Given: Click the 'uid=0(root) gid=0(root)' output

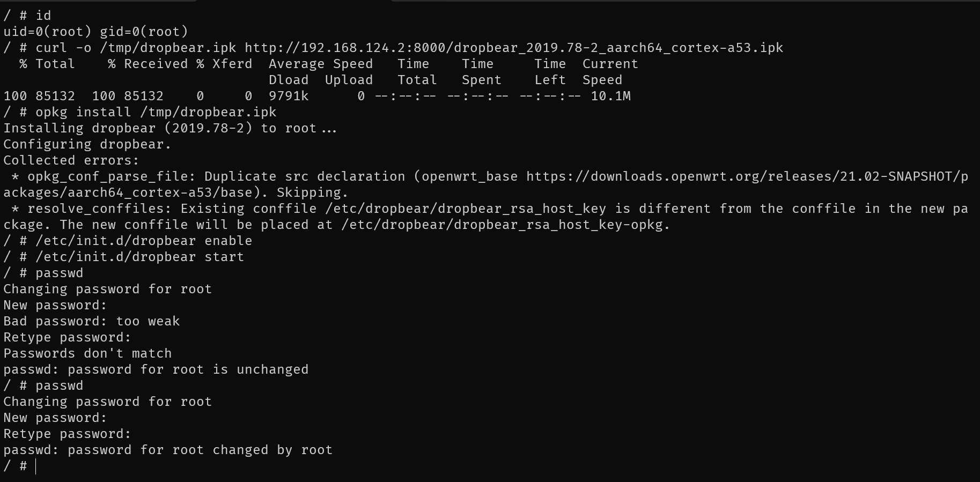Looking at the screenshot, I should coord(95,32).
